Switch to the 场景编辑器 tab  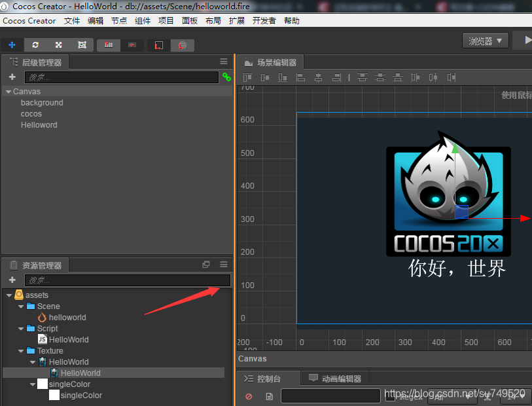270,62
